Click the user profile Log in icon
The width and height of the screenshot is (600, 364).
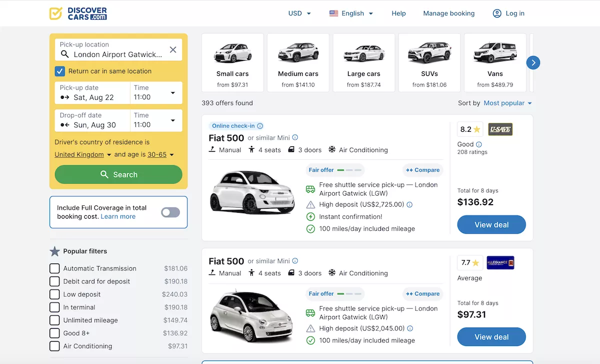tap(497, 13)
